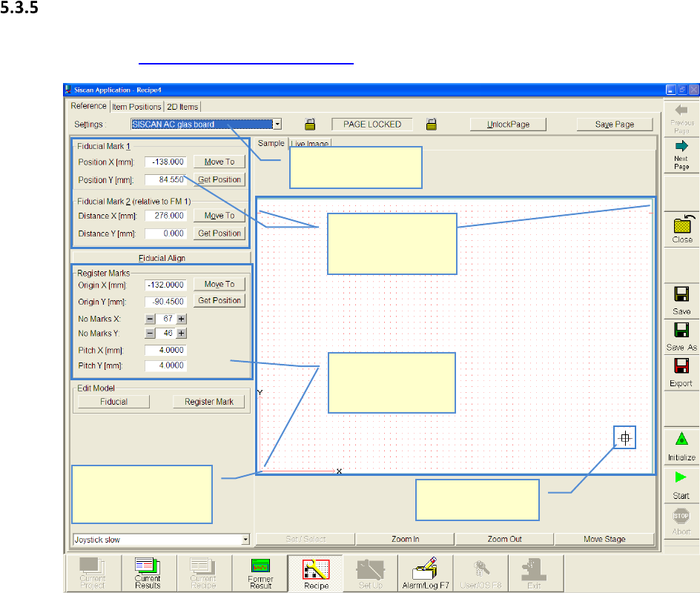Screen dimensions: 700x593
Task: Click the Abort stop sign icon
Action: 681,516
